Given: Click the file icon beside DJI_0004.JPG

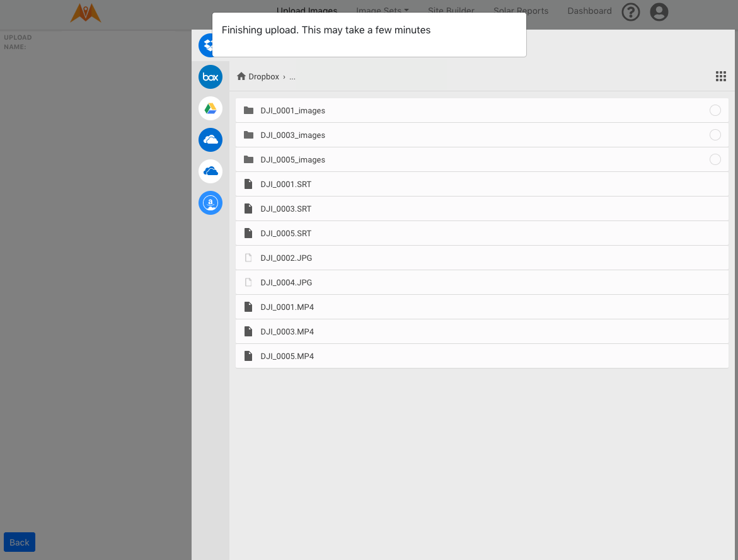Looking at the screenshot, I should (x=248, y=282).
